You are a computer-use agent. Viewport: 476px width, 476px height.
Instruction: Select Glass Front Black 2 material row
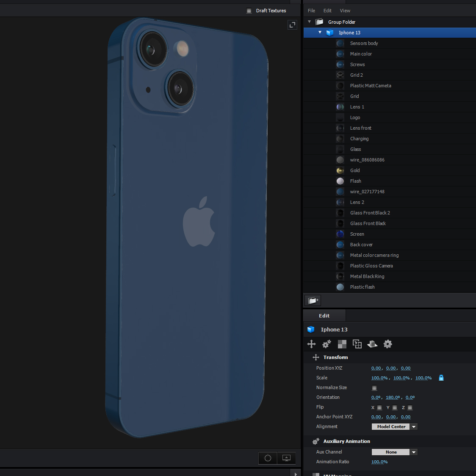(x=390, y=213)
